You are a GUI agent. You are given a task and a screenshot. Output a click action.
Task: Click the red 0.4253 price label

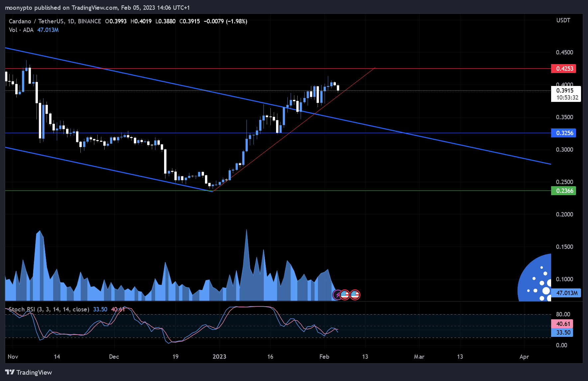pyautogui.click(x=563, y=69)
